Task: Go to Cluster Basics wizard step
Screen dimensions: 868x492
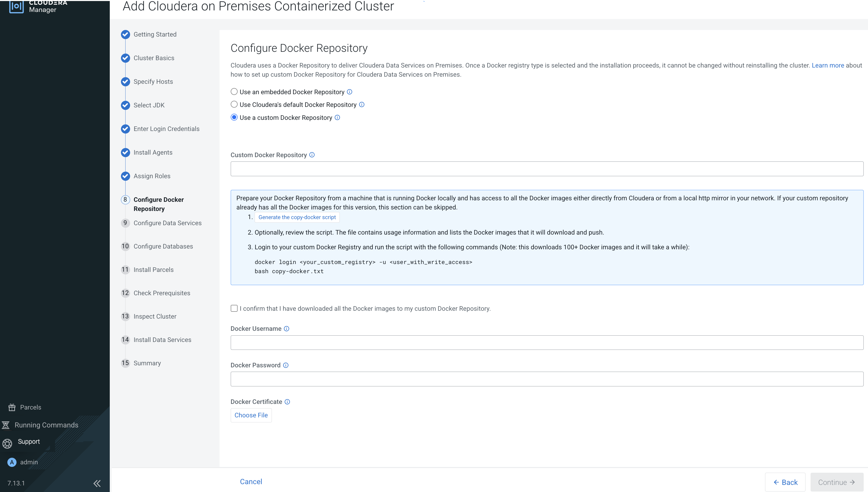Action: (x=153, y=58)
